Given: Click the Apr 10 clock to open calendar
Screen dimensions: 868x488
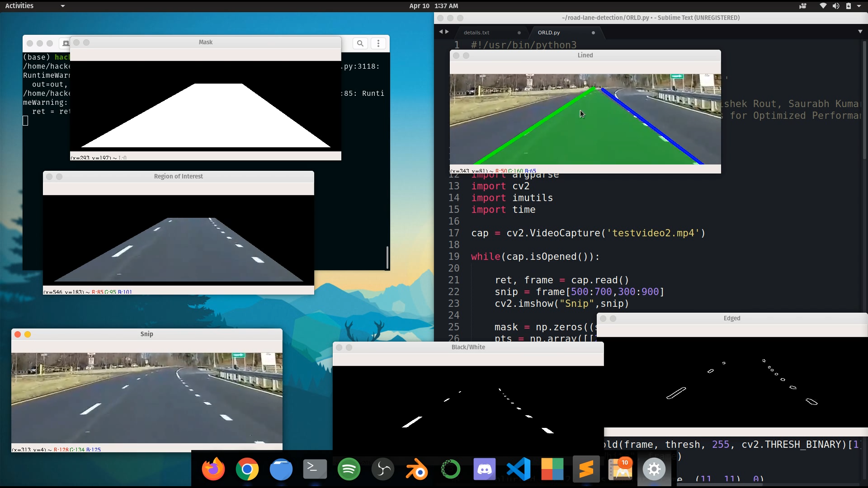Looking at the screenshot, I should 433,6.
